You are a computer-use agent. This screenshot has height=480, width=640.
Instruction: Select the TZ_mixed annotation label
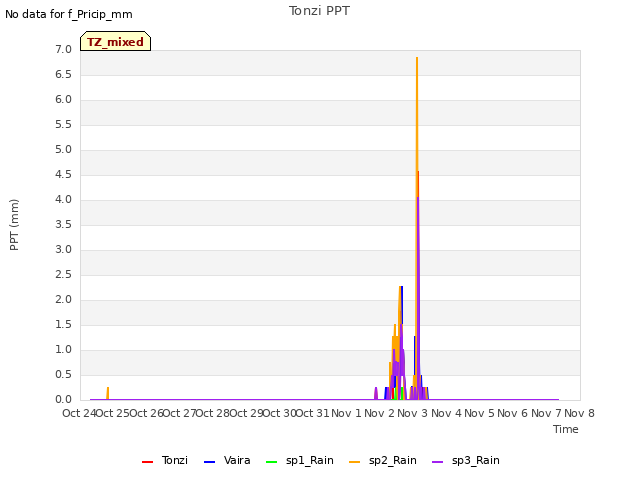coord(116,41)
